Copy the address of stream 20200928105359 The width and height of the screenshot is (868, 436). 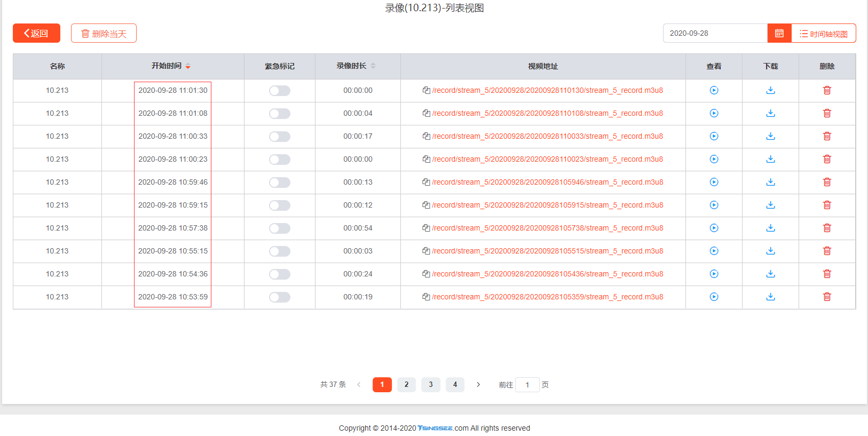point(426,297)
